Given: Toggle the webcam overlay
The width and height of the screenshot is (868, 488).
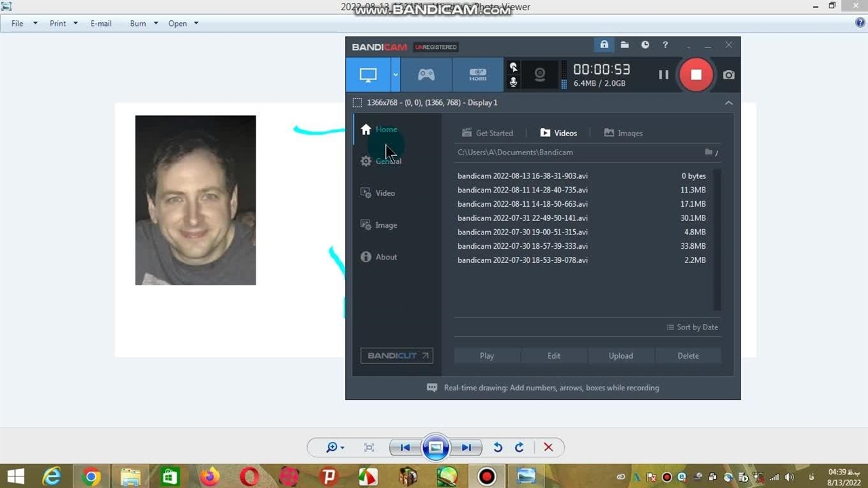Looking at the screenshot, I should tap(540, 75).
